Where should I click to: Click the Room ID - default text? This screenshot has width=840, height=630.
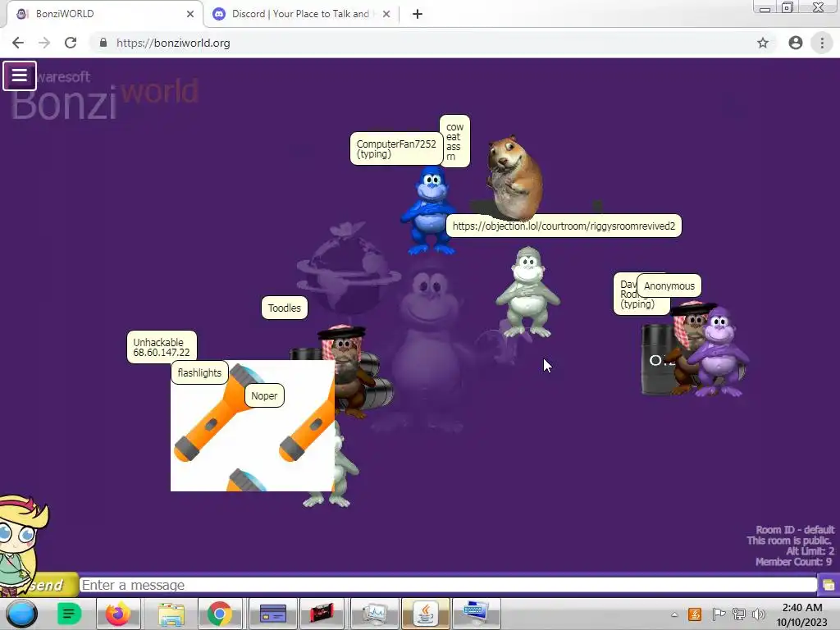(x=795, y=530)
